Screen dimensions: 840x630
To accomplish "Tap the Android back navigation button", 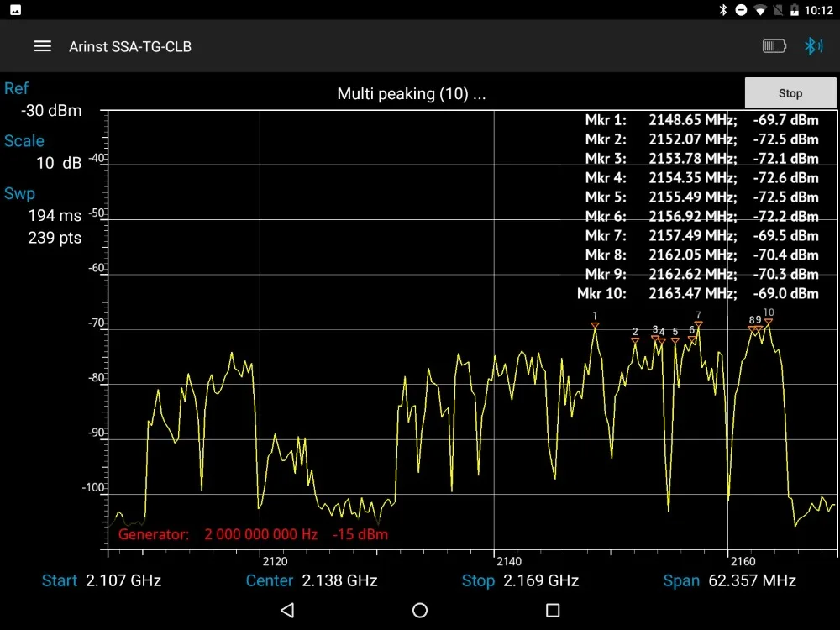I will [x=287, y=610].
